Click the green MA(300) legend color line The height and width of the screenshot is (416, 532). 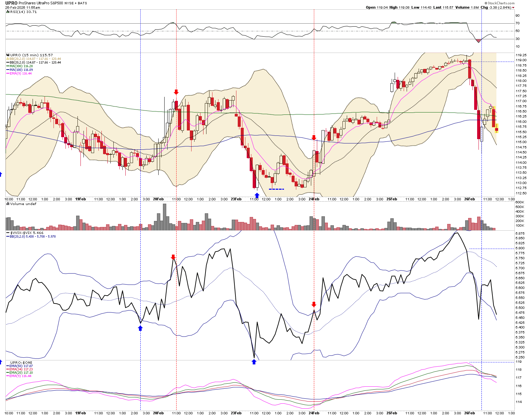tap(8, 66)
